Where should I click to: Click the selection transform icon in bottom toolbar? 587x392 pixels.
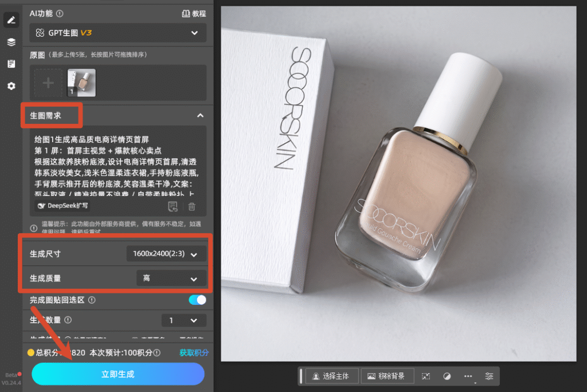click(x=426, y=377)
